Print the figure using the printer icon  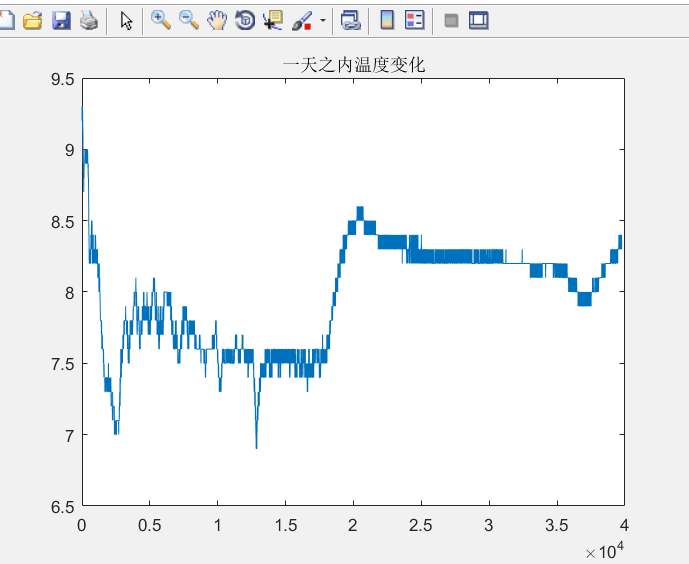click(89, 20)
